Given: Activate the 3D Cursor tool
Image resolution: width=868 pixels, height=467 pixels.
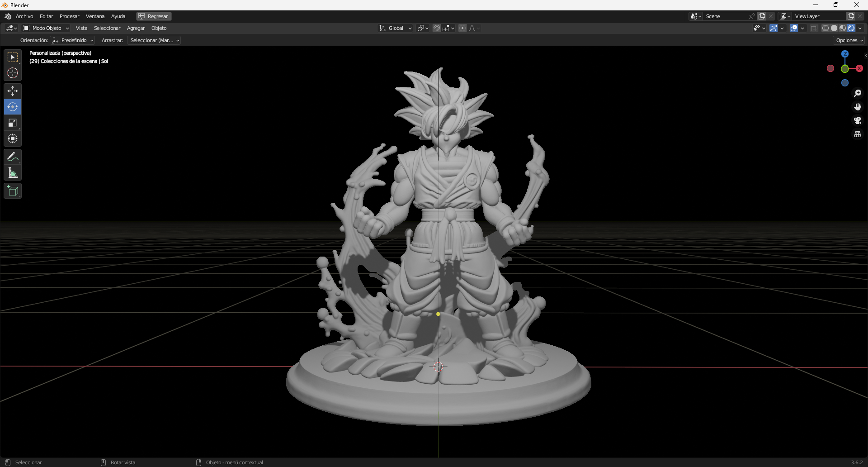Looking at the screenshot, I should 12,72.
